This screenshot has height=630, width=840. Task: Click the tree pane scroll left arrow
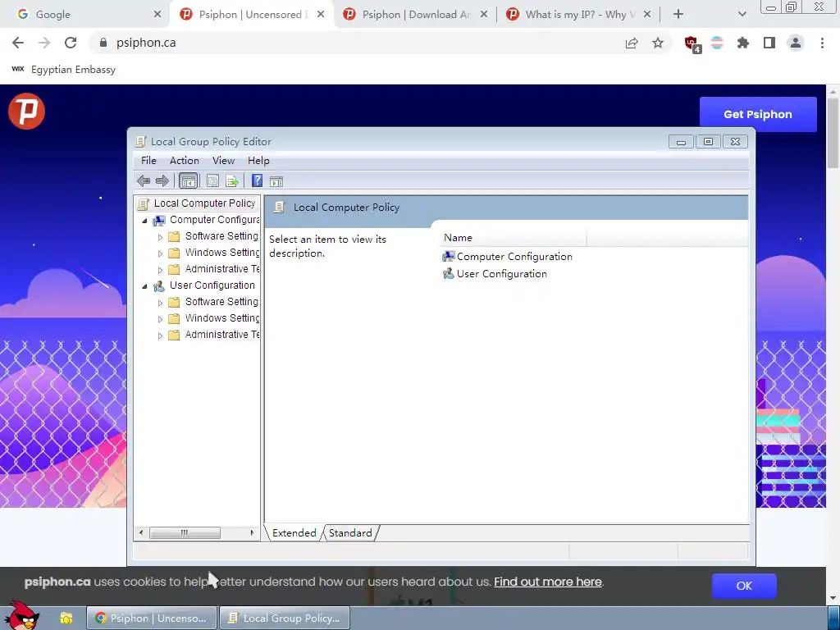pyautogui.click(x=141, y=533)
